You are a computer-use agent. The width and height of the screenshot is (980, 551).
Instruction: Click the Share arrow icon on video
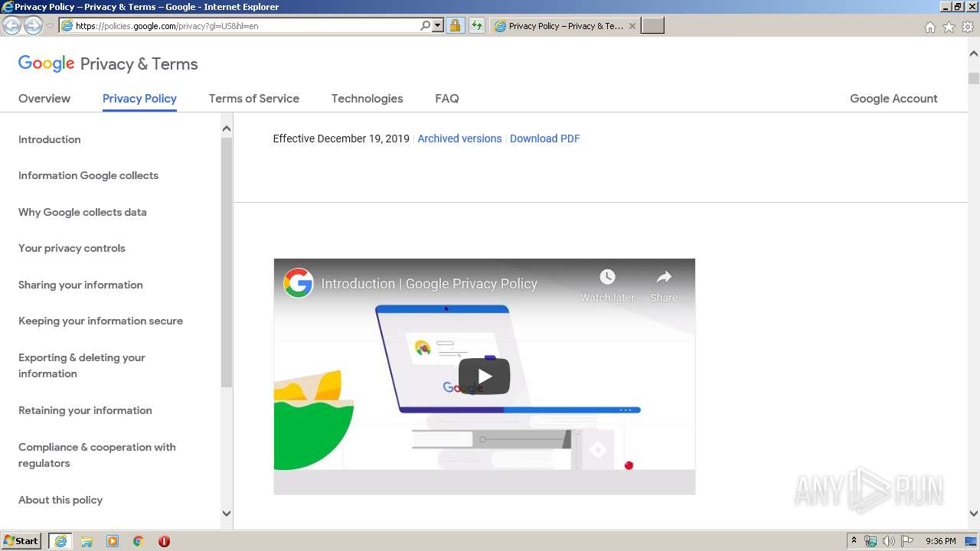point(664,277)
